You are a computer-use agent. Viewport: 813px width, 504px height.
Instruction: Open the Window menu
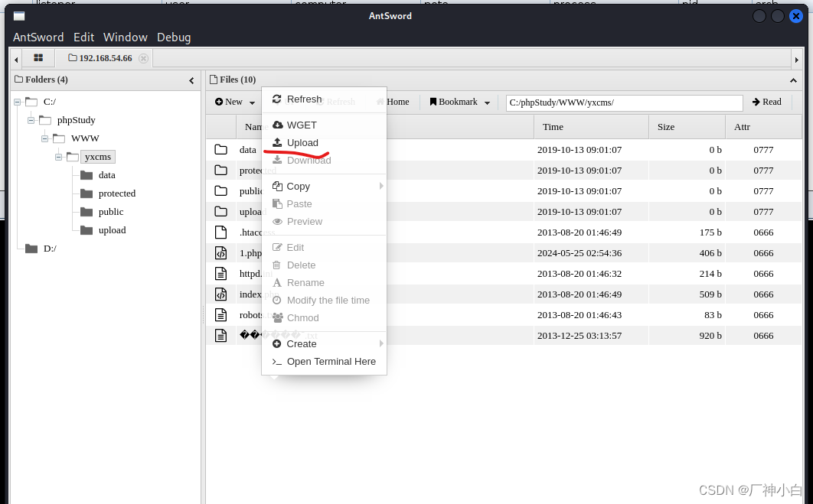tap(125, 37)
